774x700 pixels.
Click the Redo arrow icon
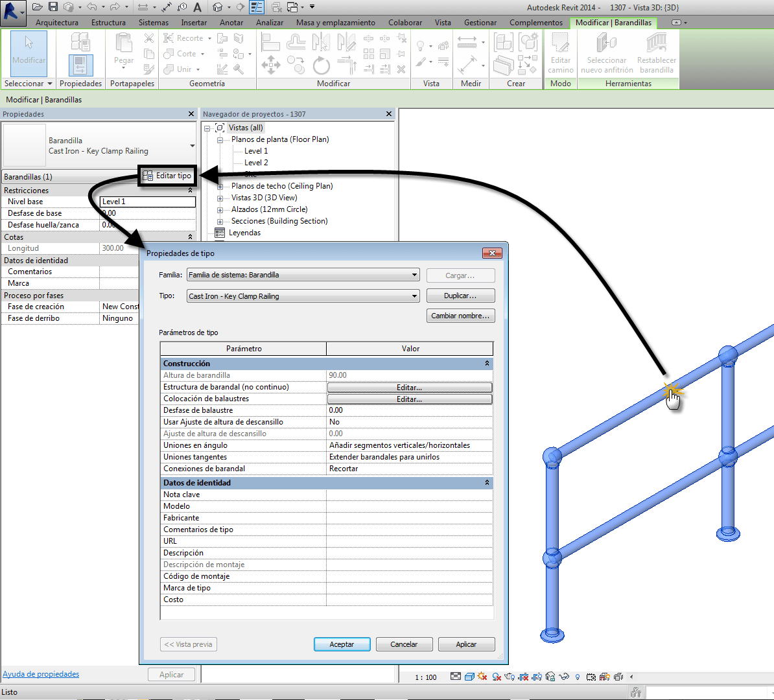115,7
